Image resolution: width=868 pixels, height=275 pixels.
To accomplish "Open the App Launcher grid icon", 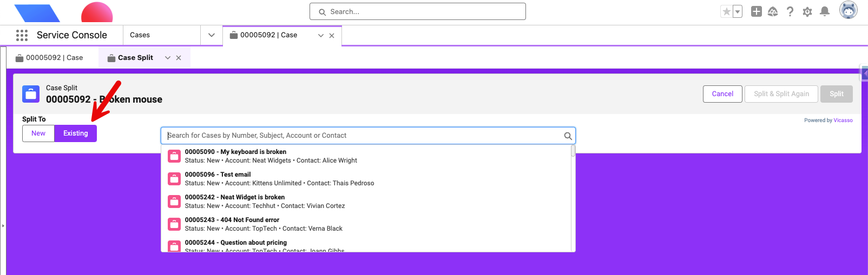I will point(22,35).
